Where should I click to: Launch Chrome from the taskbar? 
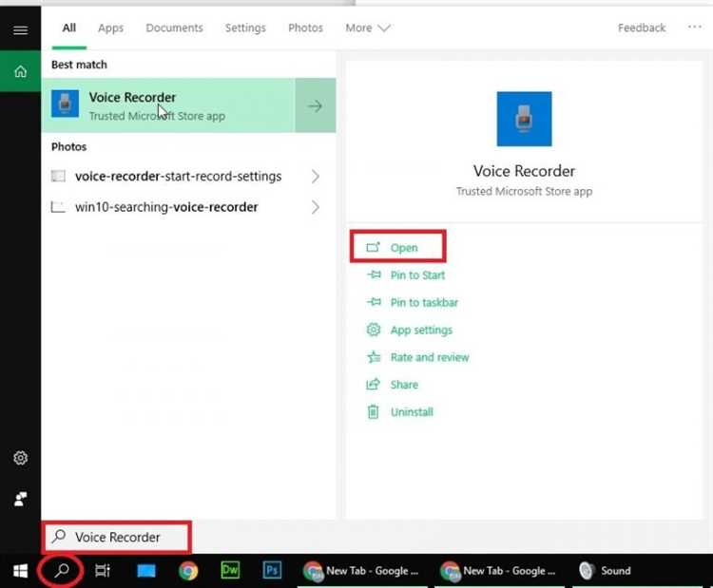188,570
